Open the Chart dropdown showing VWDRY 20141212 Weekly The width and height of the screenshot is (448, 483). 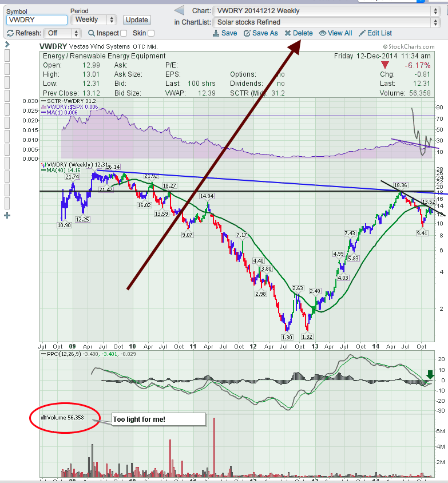(326, 11)
